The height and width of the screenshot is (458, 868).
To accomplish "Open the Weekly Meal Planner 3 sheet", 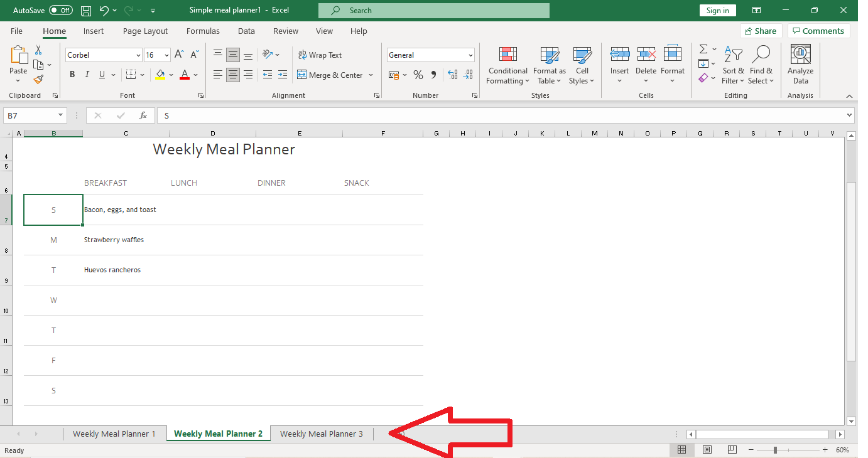I will (322, 434).
